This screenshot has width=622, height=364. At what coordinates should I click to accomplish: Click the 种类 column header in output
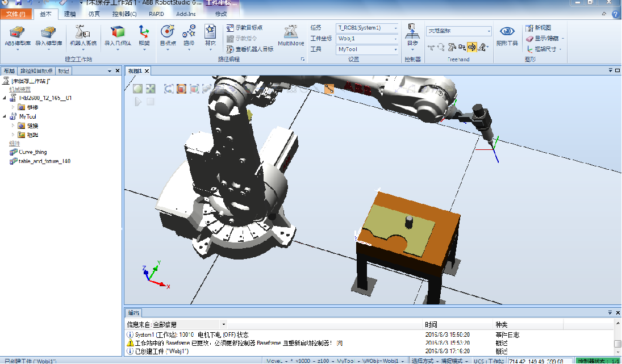pos(502,324)
